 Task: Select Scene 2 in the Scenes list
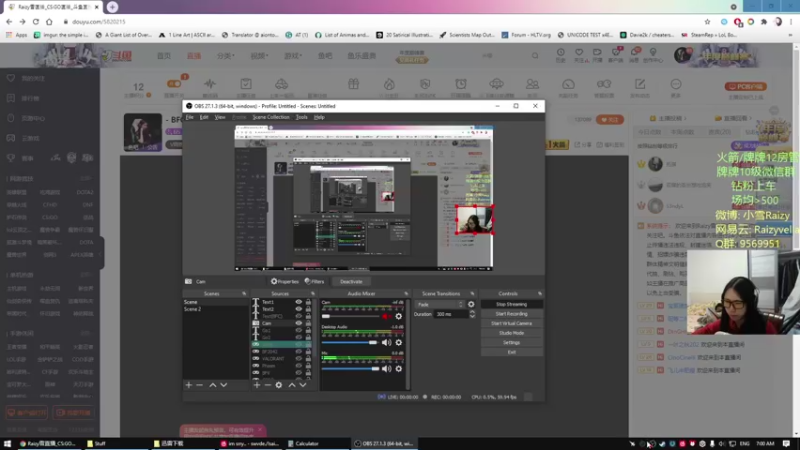pyautogui.click(x=215, y=309)
